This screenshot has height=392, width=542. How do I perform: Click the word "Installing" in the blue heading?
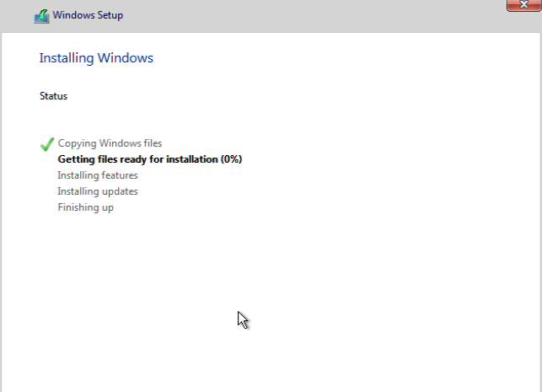[x=67, y=58]
